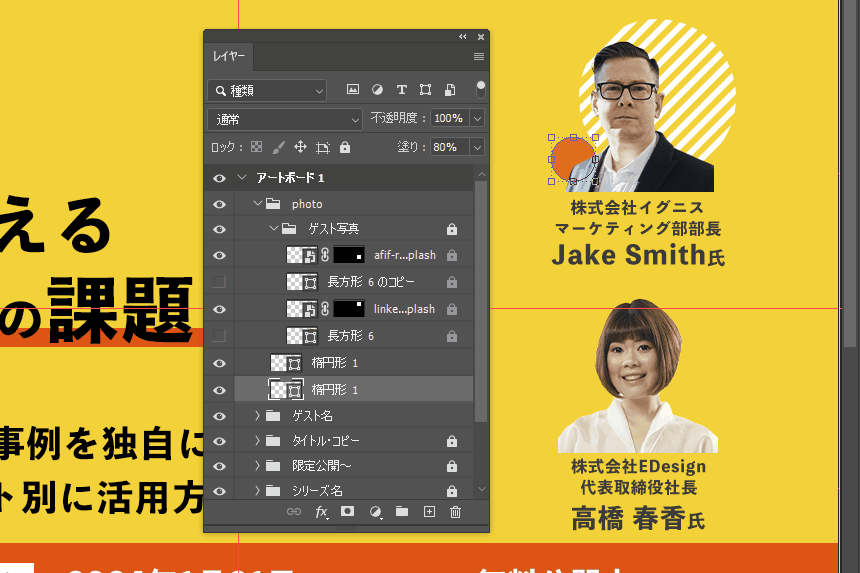Click lock icon on ゲスト写真 group
Viewport: 860px width, 573px height.
coord(451,229)
